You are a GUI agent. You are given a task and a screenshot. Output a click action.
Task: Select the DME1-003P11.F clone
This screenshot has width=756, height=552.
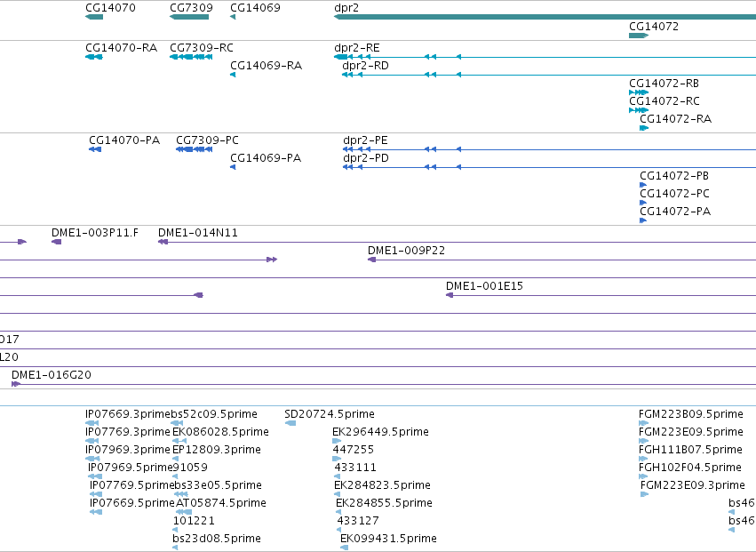[x=56, y=242]
